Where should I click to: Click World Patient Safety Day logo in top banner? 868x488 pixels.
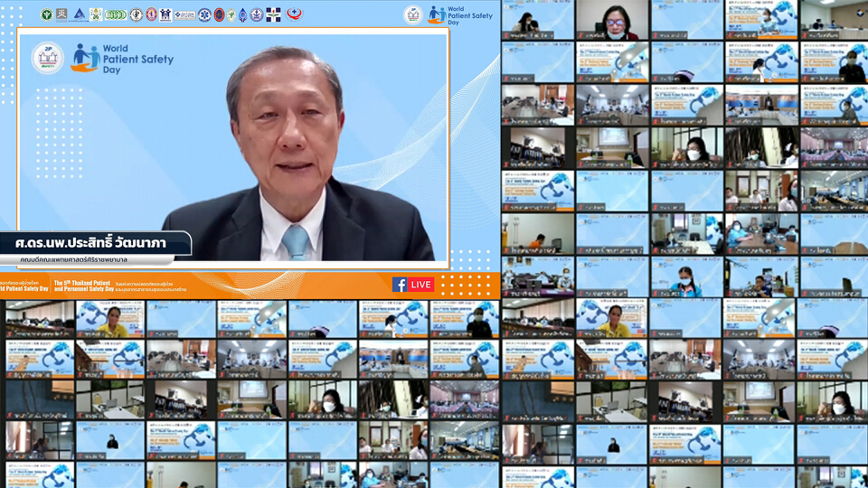pos(460,15)
